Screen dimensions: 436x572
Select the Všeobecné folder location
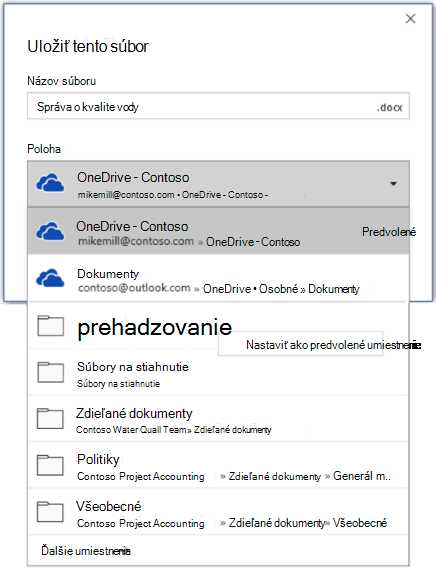(x=218, y=512)
